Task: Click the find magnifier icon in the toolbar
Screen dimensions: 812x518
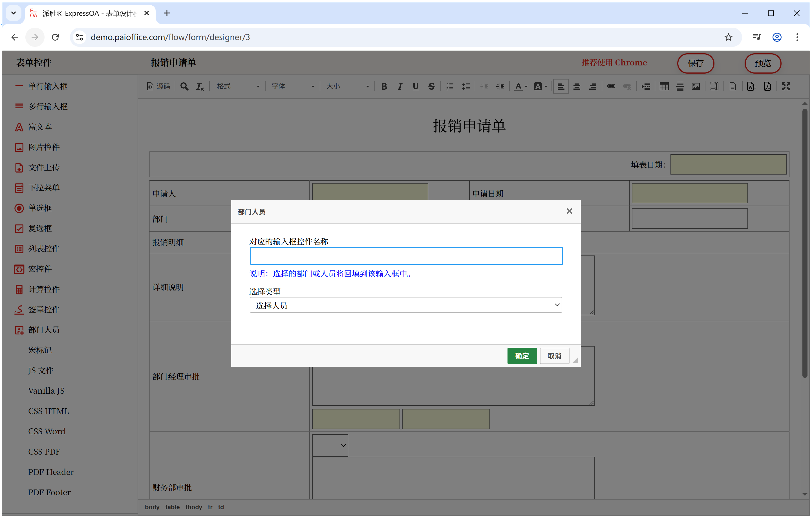Action: 184,86
